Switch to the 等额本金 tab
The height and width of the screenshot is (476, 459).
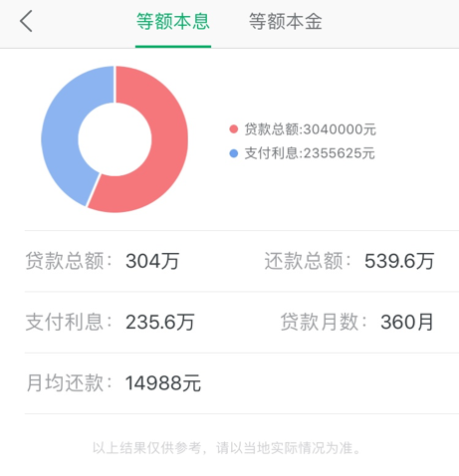coord(286,22)
